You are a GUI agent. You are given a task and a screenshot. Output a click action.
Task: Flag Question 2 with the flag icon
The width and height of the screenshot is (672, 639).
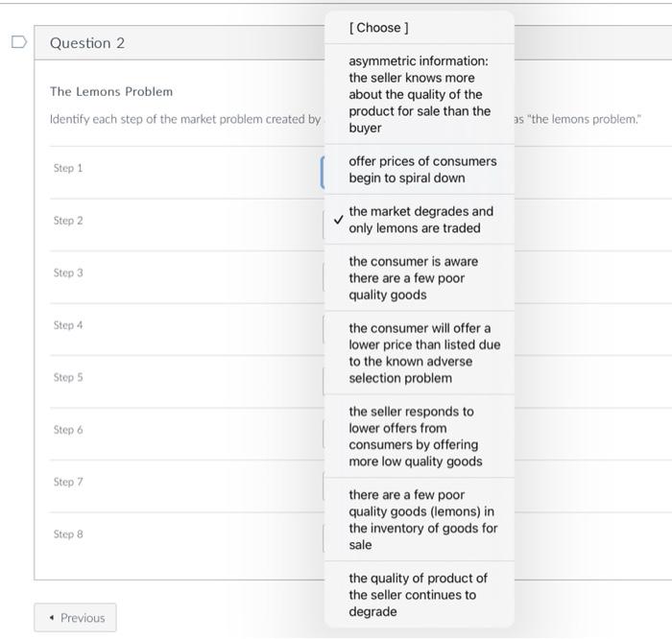coord(18,42)
